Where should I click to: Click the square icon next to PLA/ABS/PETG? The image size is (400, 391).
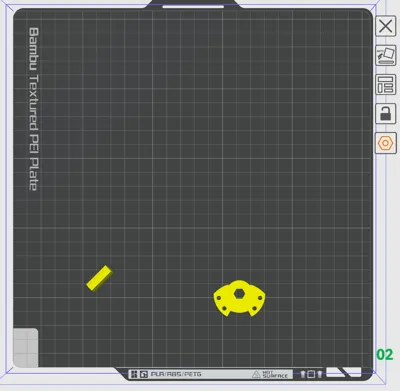(144, 374)
